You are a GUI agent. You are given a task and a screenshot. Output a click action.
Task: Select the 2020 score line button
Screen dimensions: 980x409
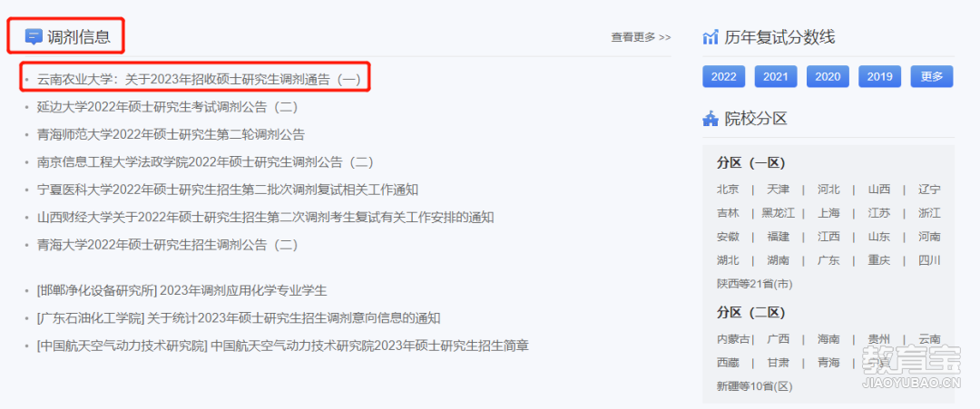click(x=828, y=77)
